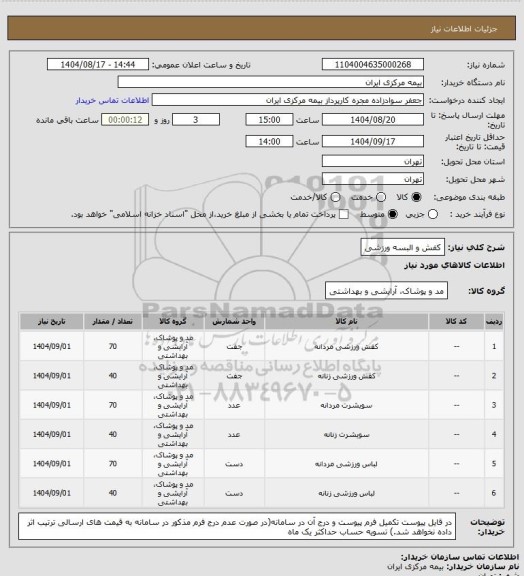Click the remaining time counter 00:00:12
The height and width of the screenshot is (576, 524).
[x=125, y=120]
